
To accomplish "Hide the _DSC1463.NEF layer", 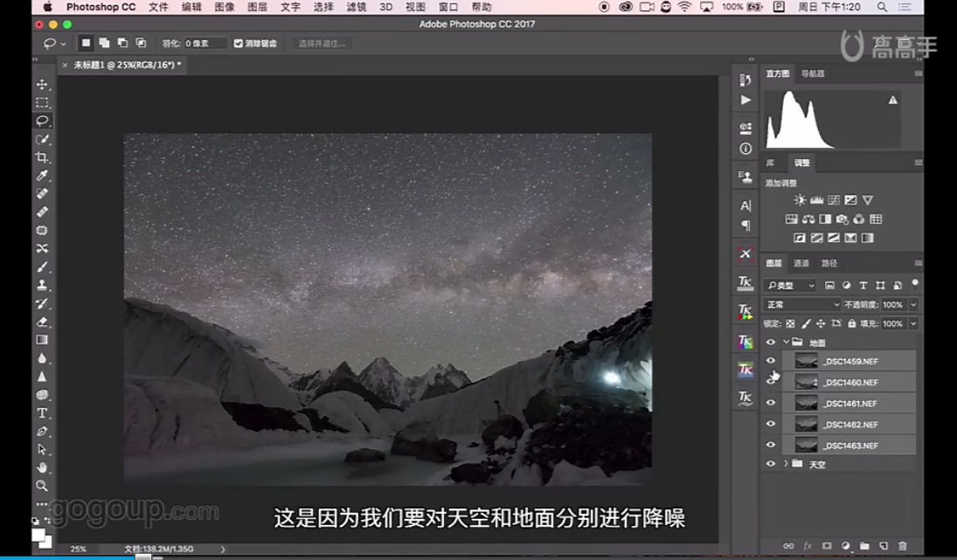I will pyautogui.click(x=770, y=446).
